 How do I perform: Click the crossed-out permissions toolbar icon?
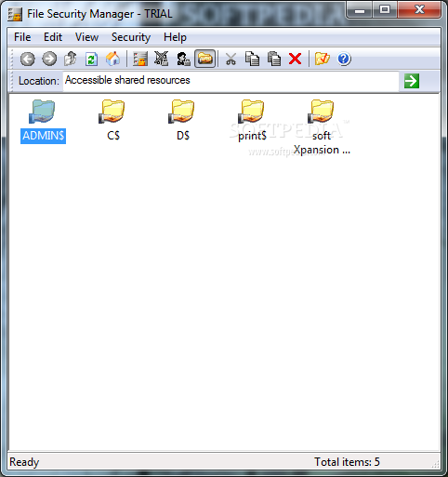coord(162,59)
